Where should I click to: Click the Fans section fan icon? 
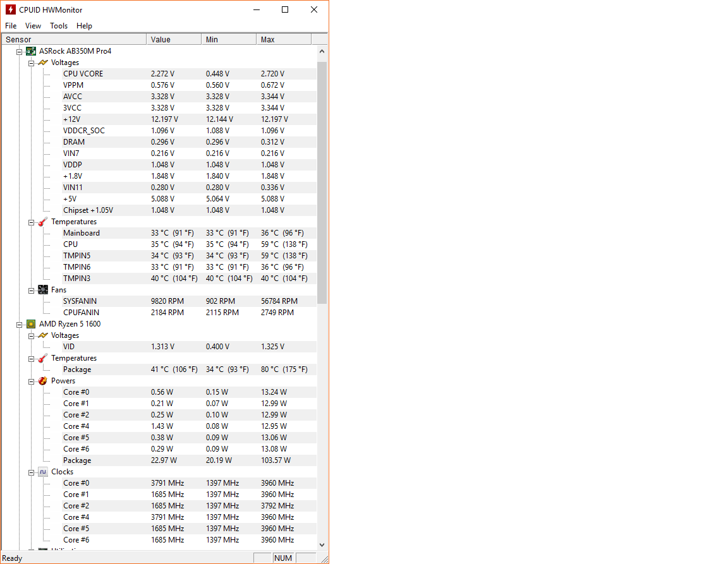click(x=43, y=290)
